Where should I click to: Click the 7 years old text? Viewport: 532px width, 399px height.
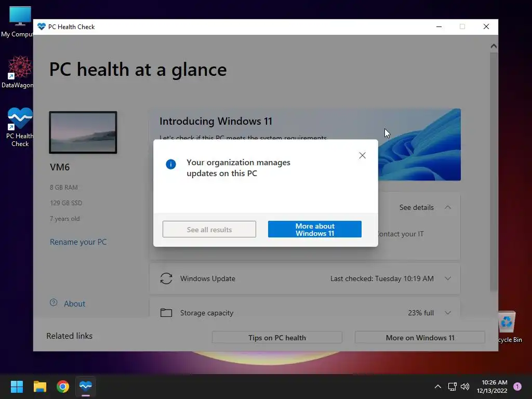click(64, 219)
